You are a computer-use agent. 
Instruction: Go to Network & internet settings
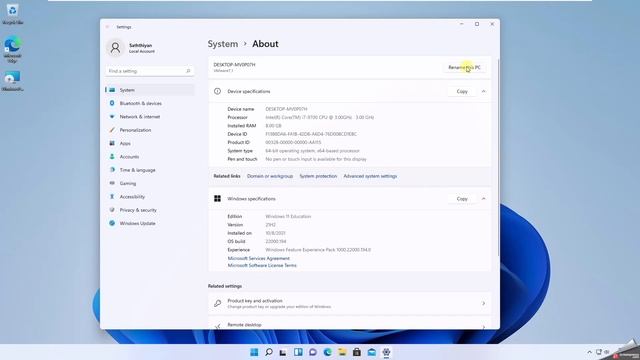point(149,117)
